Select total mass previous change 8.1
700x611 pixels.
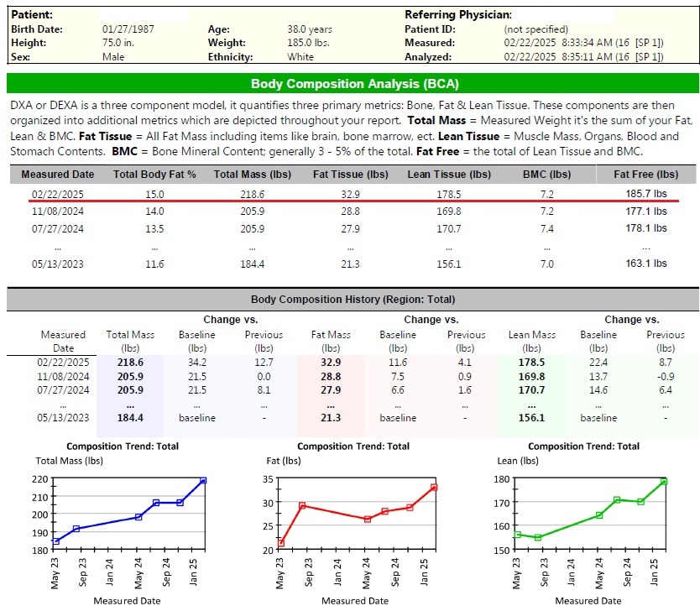264,389
